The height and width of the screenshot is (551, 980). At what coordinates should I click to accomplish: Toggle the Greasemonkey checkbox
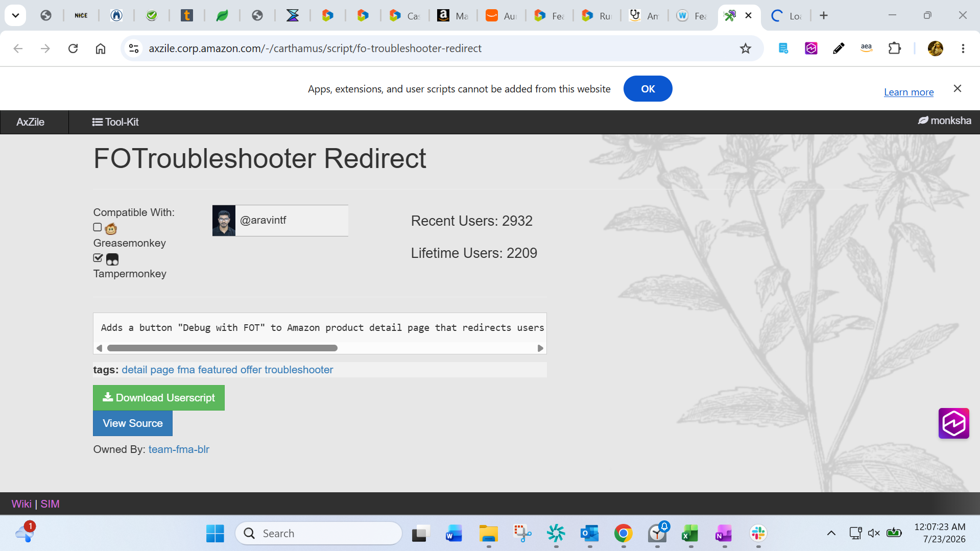[98, 227]
